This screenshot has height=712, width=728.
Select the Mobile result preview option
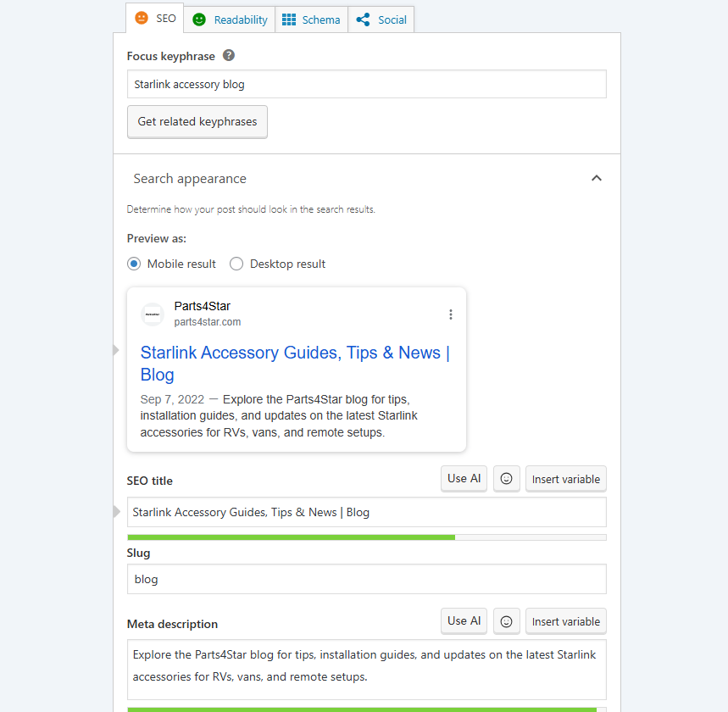coord(134,264)
